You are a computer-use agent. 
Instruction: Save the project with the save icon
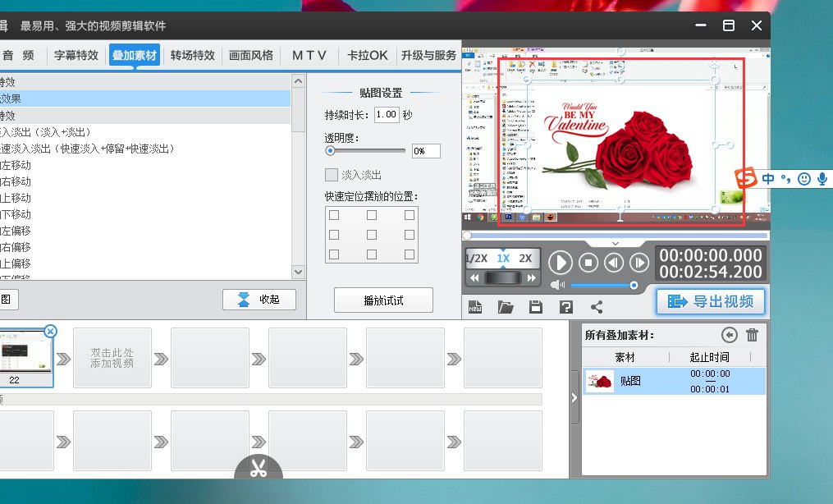coord(535,306)
